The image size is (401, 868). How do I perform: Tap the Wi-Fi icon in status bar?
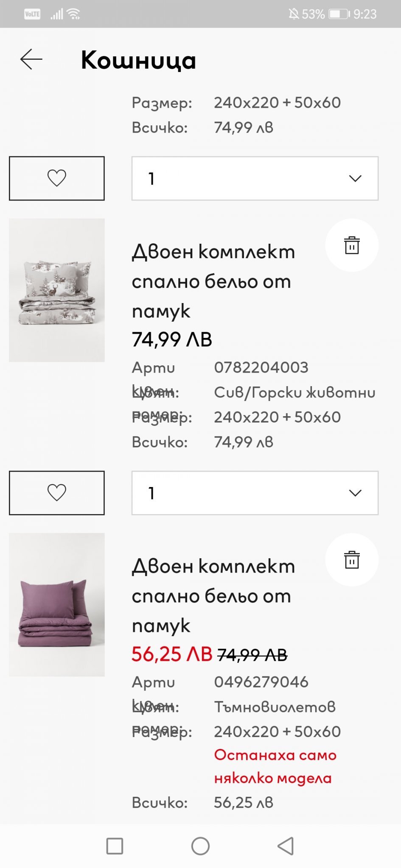[74, 14]
